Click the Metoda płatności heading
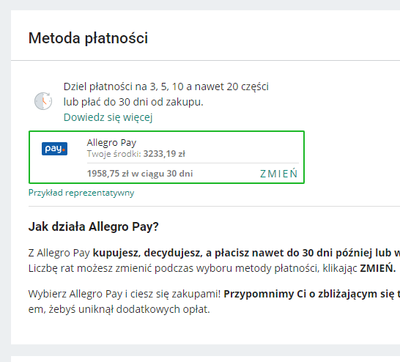This screenshot has width=400, height=362. pos(88,38)
